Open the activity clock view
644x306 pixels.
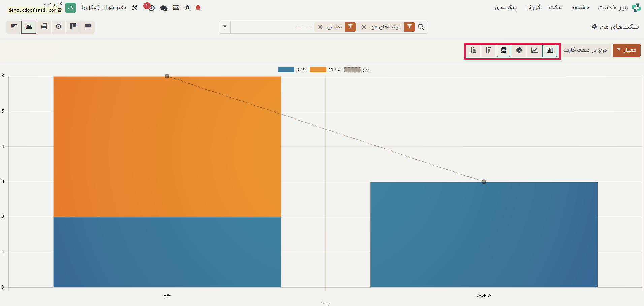[x=59, y=27]
